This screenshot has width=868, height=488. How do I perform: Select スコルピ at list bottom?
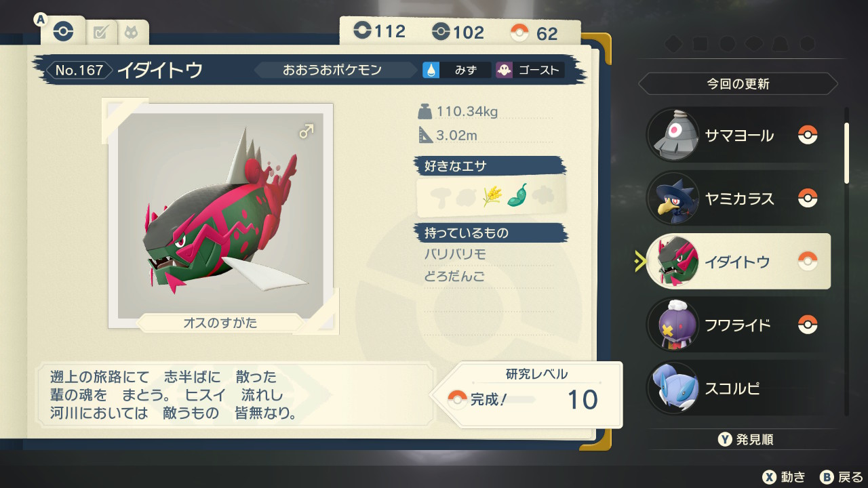[738, 388]
